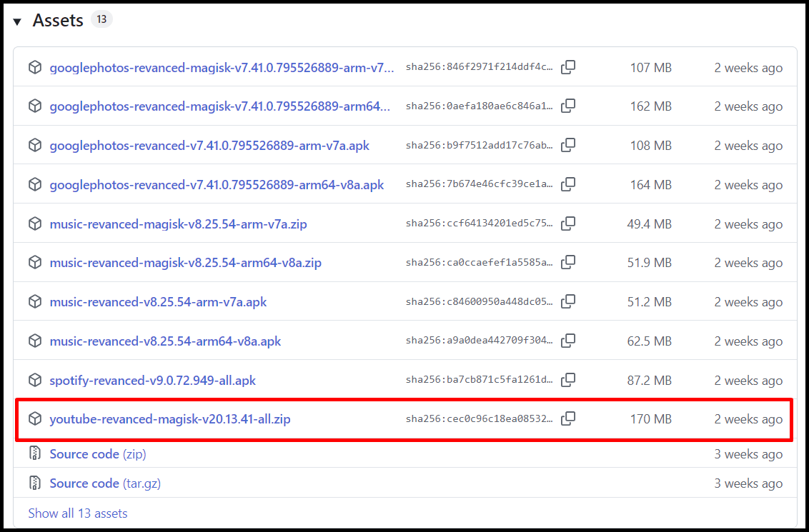Click hash text sha256:ba7cb871c5fa1261d

[480, 380]
